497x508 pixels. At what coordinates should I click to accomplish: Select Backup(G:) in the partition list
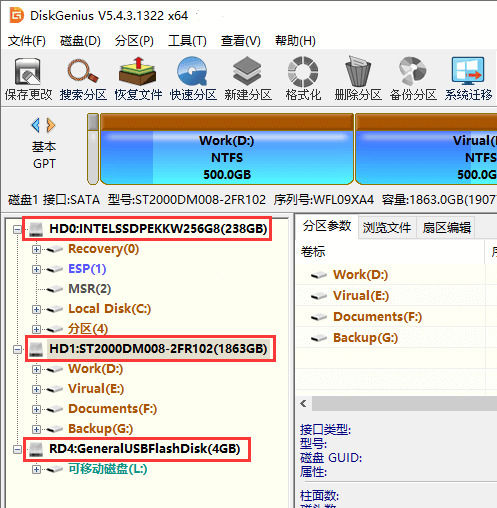point(365,338)
